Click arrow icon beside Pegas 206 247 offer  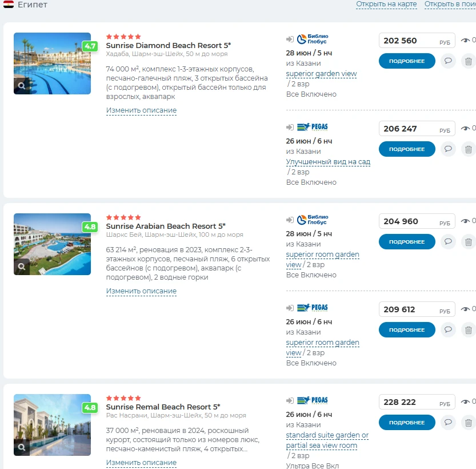[x=290, y=128]
